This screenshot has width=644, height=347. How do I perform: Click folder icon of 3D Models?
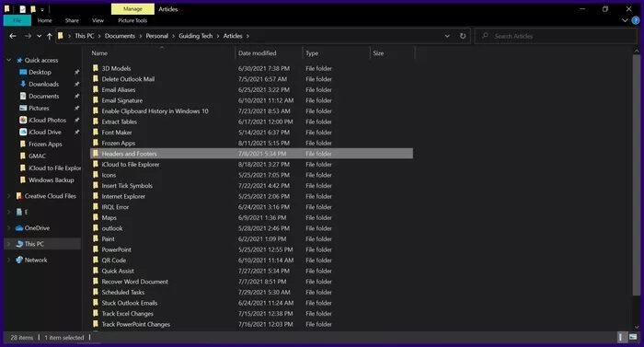96,68
